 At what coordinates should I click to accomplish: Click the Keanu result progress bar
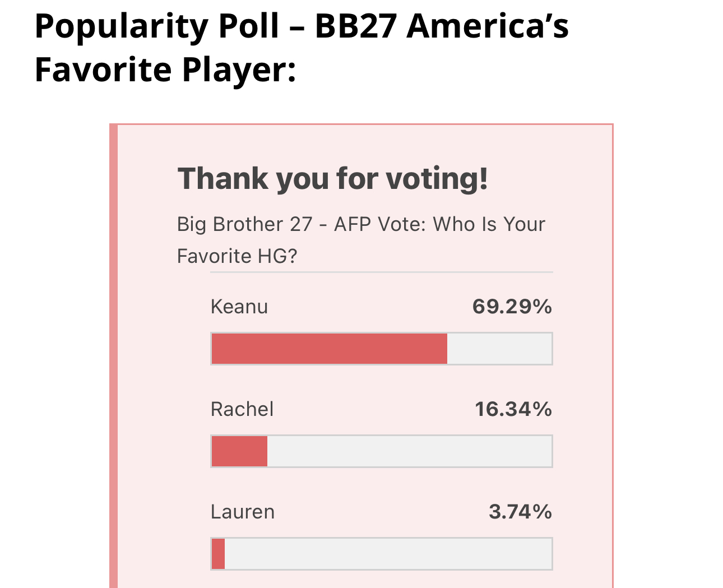click(x=382, y=349)
